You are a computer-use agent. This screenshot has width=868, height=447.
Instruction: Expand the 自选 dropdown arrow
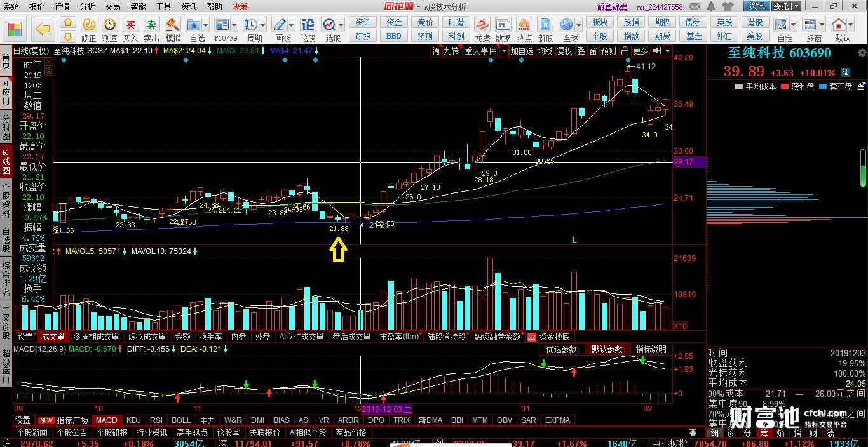tap(207, 25)
